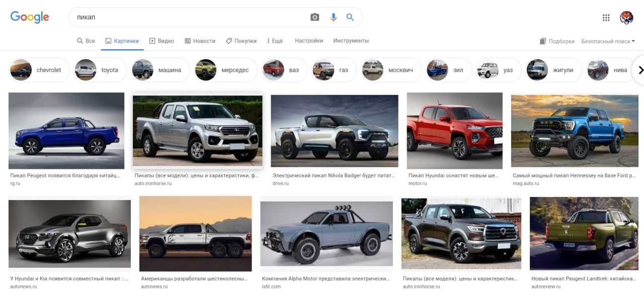
Task: Open the blue Peugeot pickup image from rg.ru
Action: [x=66, y=131]
